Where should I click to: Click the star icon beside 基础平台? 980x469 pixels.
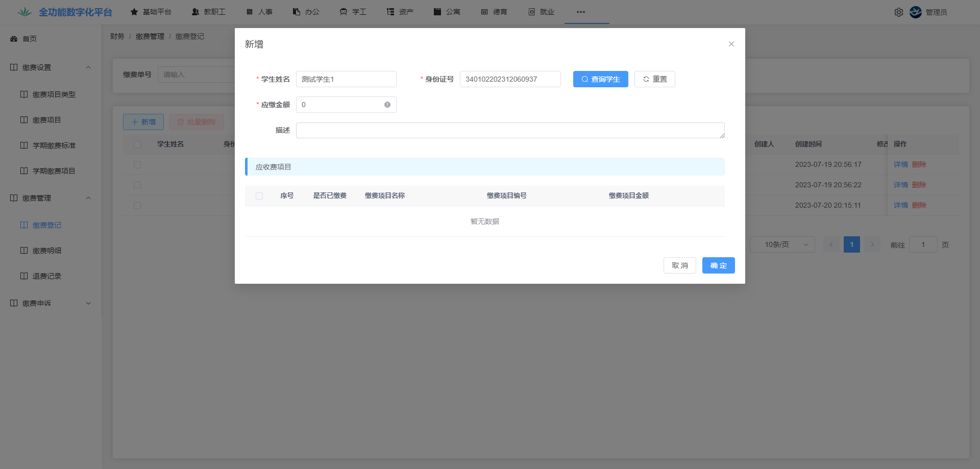click(x=134, y=12)
